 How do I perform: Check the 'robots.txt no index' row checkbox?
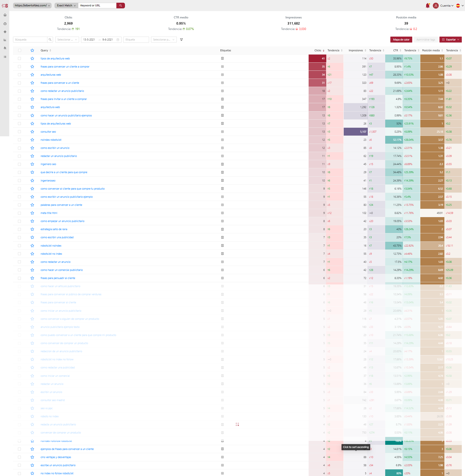[x=19, y=254]
